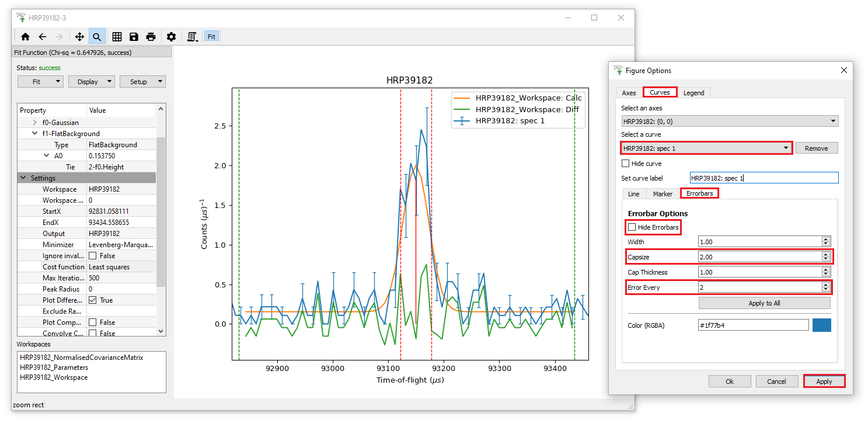Switch to the Marker tab

tap(663, 194)
